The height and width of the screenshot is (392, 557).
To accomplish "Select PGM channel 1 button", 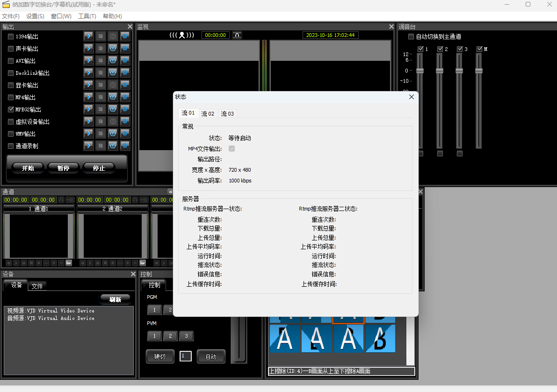I will point(154,310).
